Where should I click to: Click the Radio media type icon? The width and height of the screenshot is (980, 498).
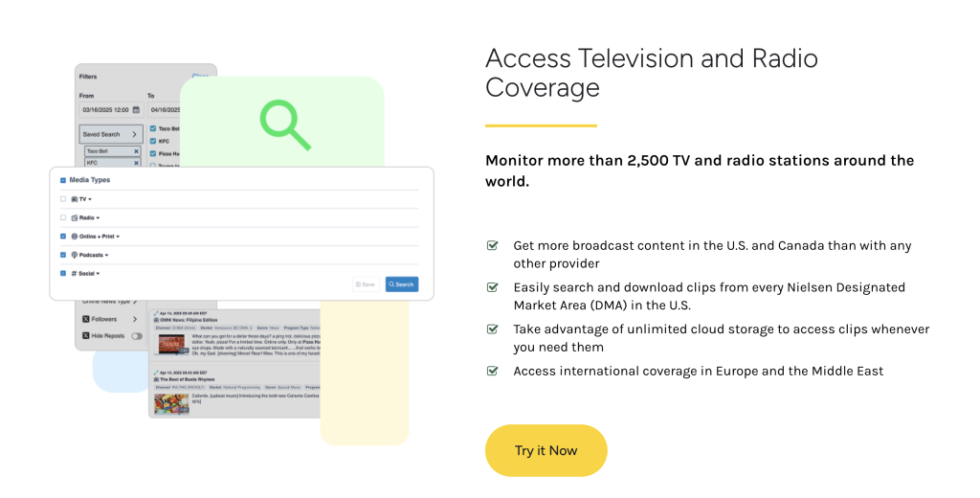pyautogui.click(x=75, y=217)
